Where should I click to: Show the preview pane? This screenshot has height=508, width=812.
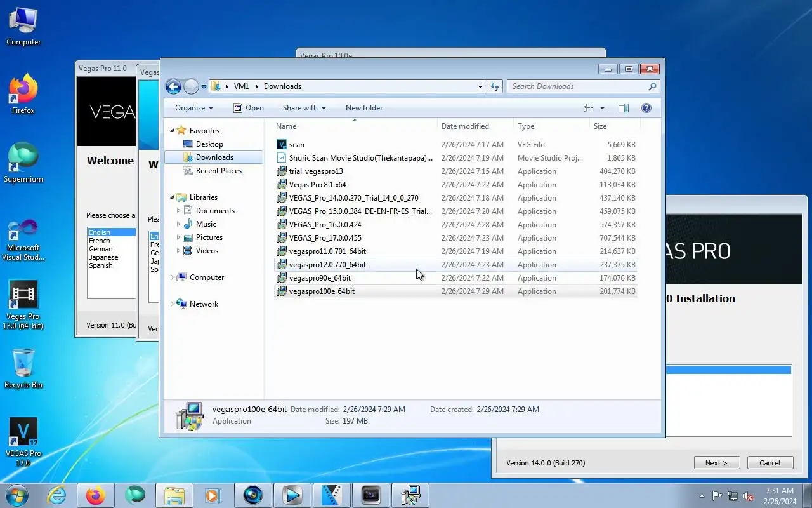624,108
